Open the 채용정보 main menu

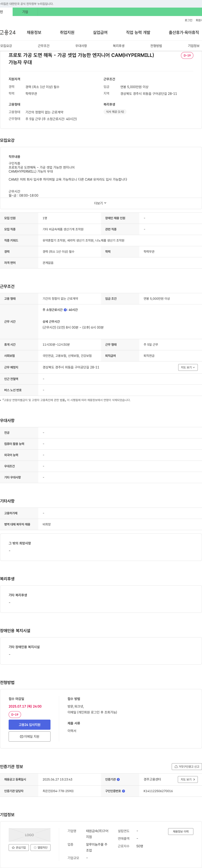click(34, 32)
